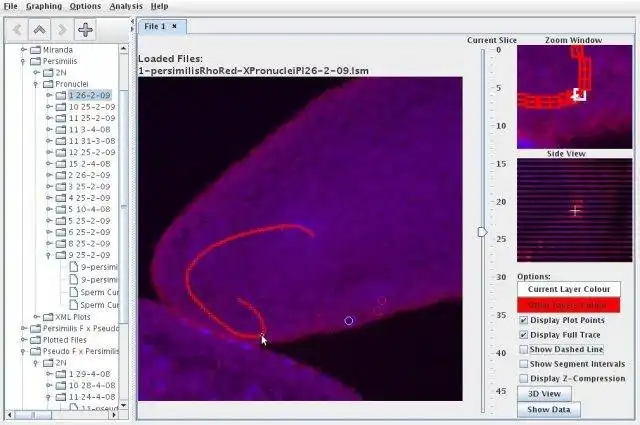
Task: Click the XML Plots folder icon
Action: coord(48,317)
